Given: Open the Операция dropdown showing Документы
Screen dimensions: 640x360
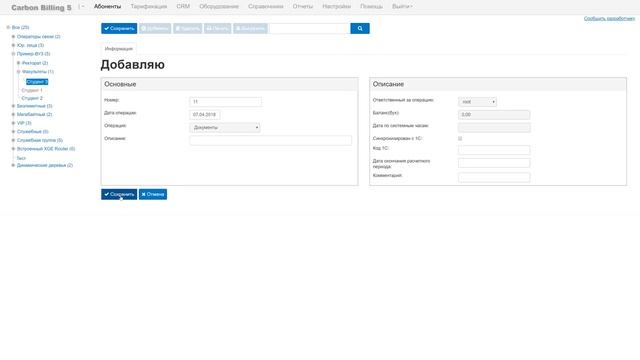Looking at the screenshot, I should click(x=225, y=128).
